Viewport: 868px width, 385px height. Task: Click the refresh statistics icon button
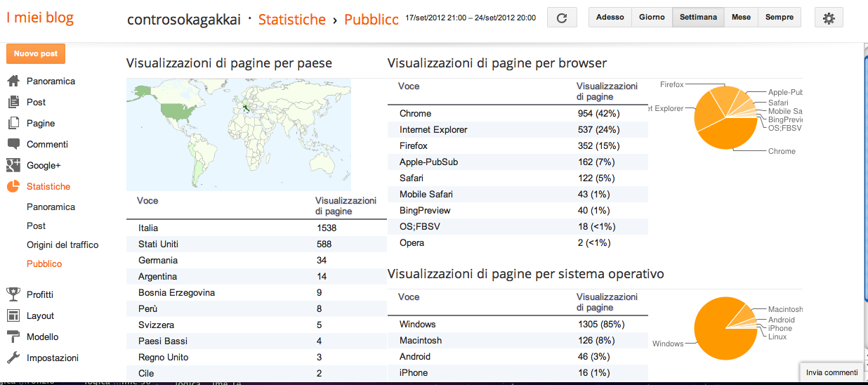pos(562,18)
